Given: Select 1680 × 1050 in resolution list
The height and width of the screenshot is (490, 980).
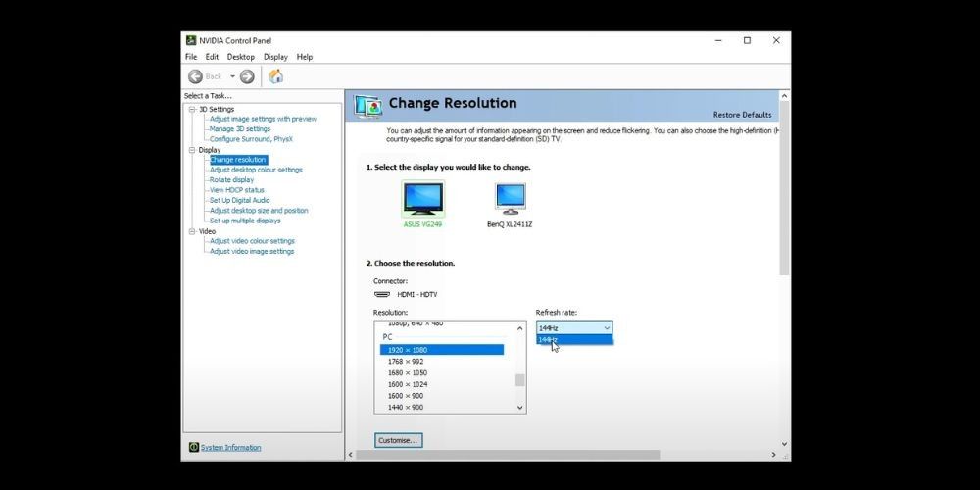Looking at the screenshot, I should tap(407, 372).
